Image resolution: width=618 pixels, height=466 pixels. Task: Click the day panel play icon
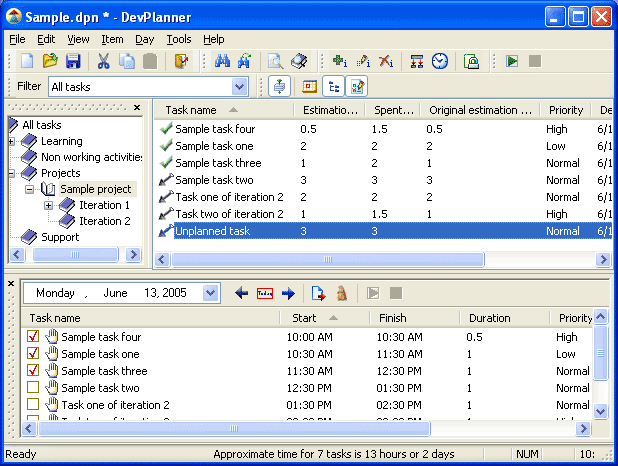coord(373,293)
